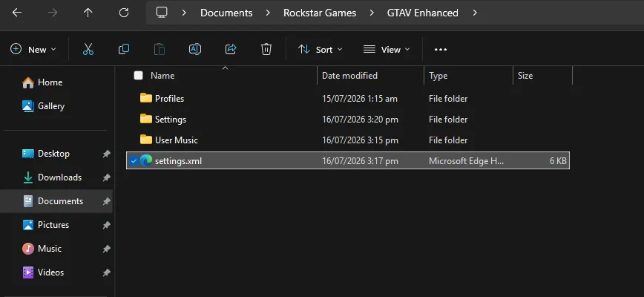Select the Profiles folder name

click(169, 99)
